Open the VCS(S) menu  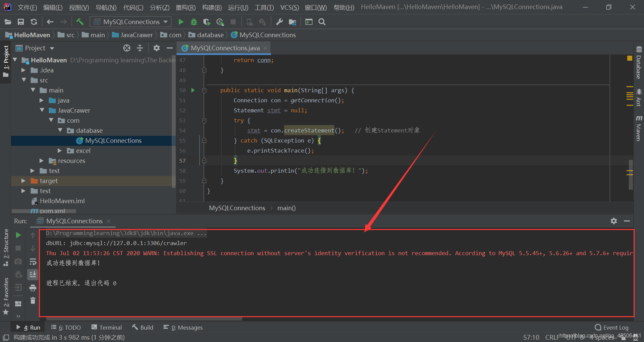[289, 7]
